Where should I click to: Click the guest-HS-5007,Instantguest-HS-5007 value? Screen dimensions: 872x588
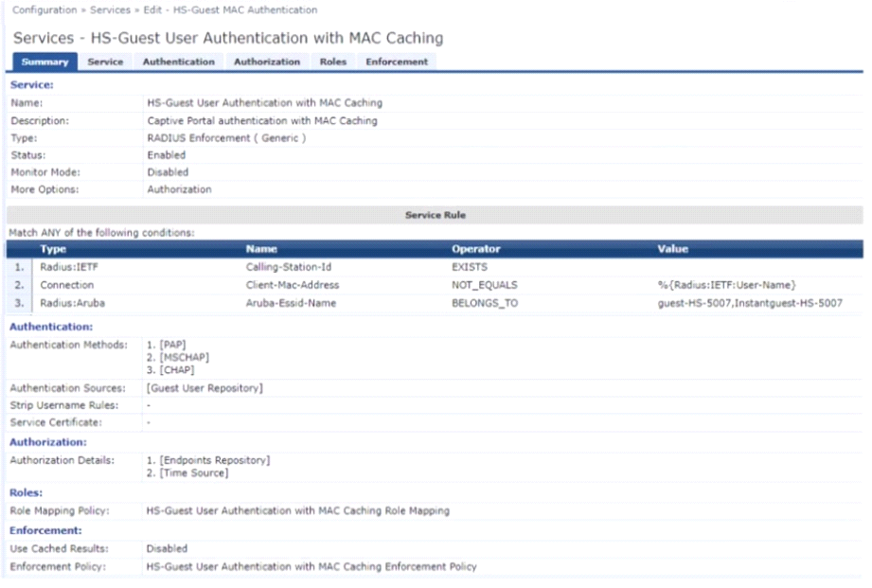tap(750, 303)
